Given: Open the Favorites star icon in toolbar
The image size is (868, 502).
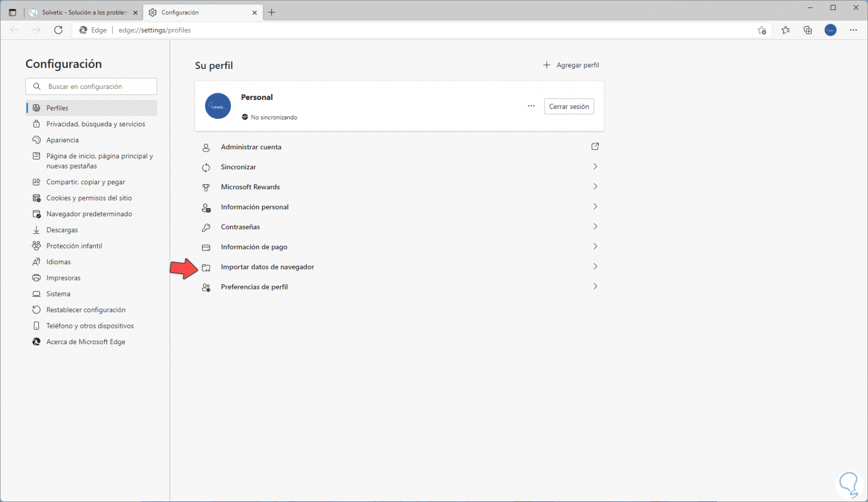Looking at the screenshot, I should [x=785, y=30].
